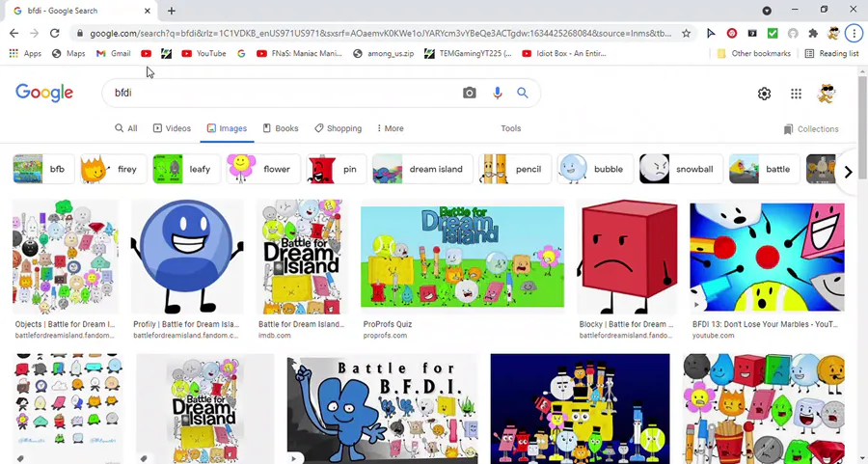
Task: Open the Gmail bookmark
Action: pos(114,54)
